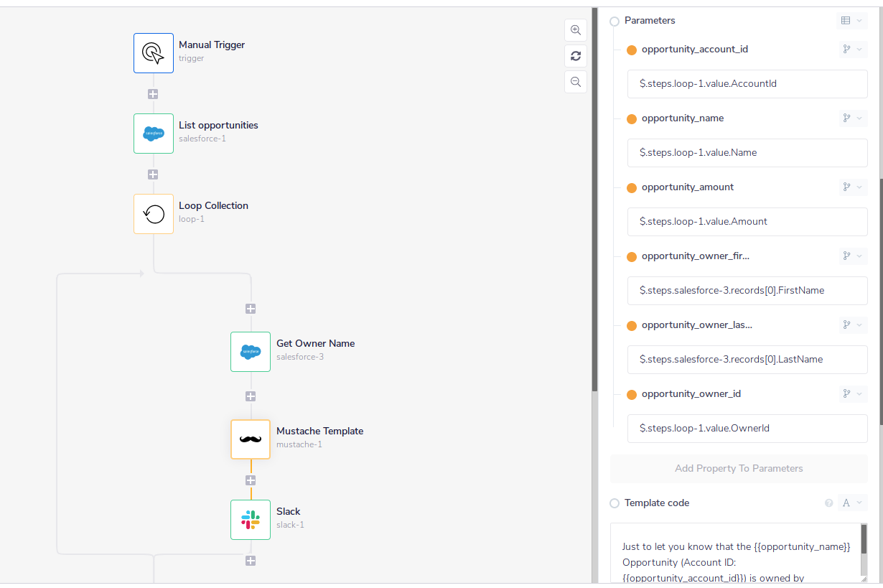Click the Slack step icon in the loop
The width and height of the screenshot is (883, 588).
point(250,519)
